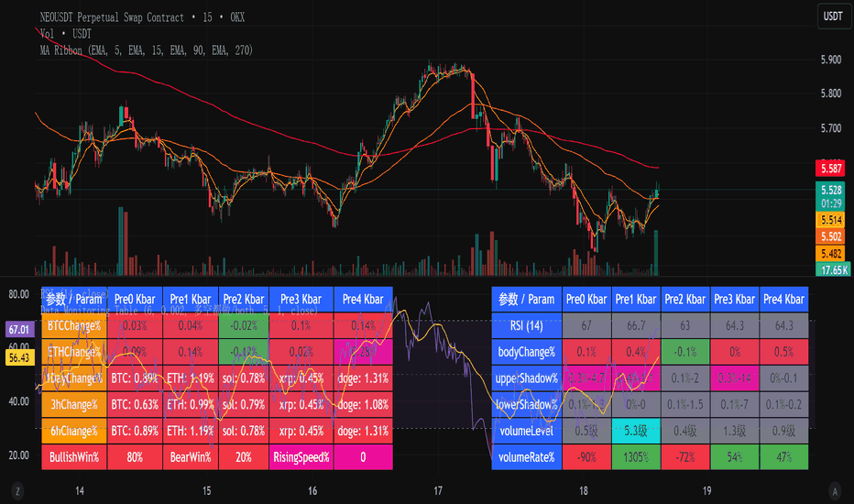854x504 pixels.
Task: Click the 6hChange% row label
Action: pyautogui.click(x=74, y=431)
